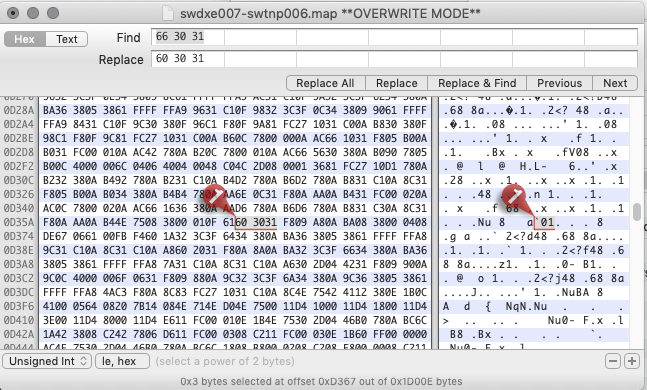This screenshot has width=647, height=390.
Task: Click line offset 0D374
Action: [x=19, y=236]
